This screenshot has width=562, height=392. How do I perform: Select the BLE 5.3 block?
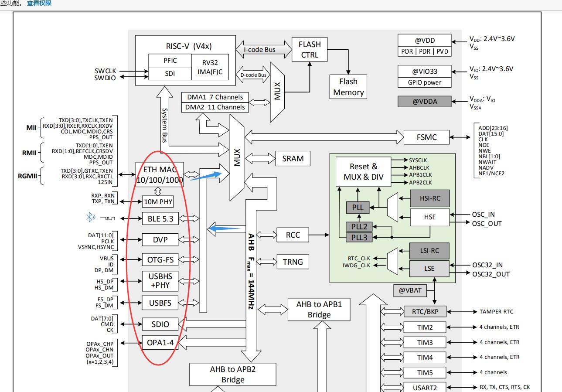(x=160, y=218)
